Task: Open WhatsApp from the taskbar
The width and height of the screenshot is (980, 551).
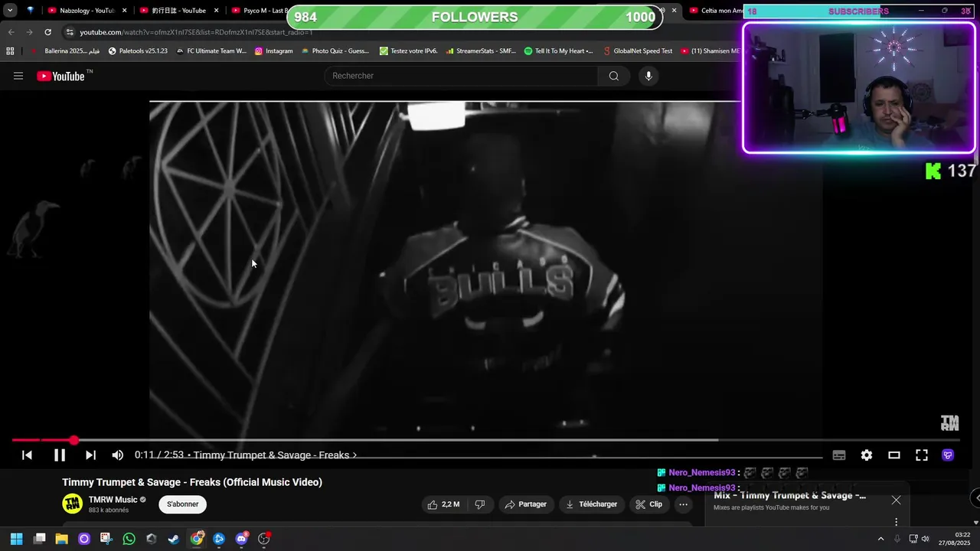Action: [x=129, y=539]
